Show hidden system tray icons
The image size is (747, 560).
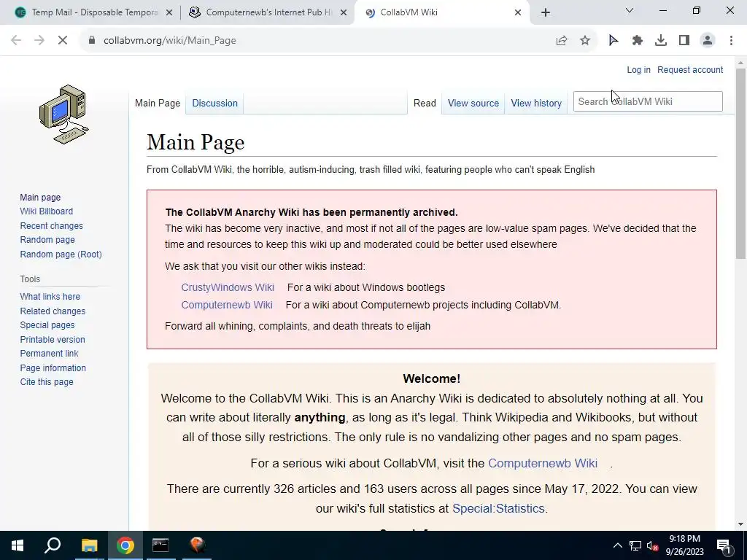click(x=617, y=545)
